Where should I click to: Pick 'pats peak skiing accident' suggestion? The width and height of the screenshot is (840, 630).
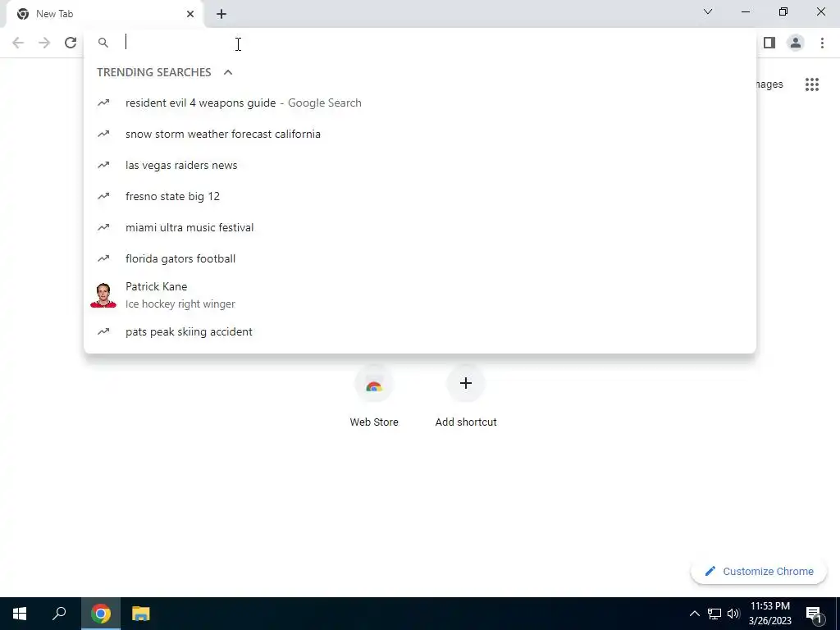(x=420, y=331)
